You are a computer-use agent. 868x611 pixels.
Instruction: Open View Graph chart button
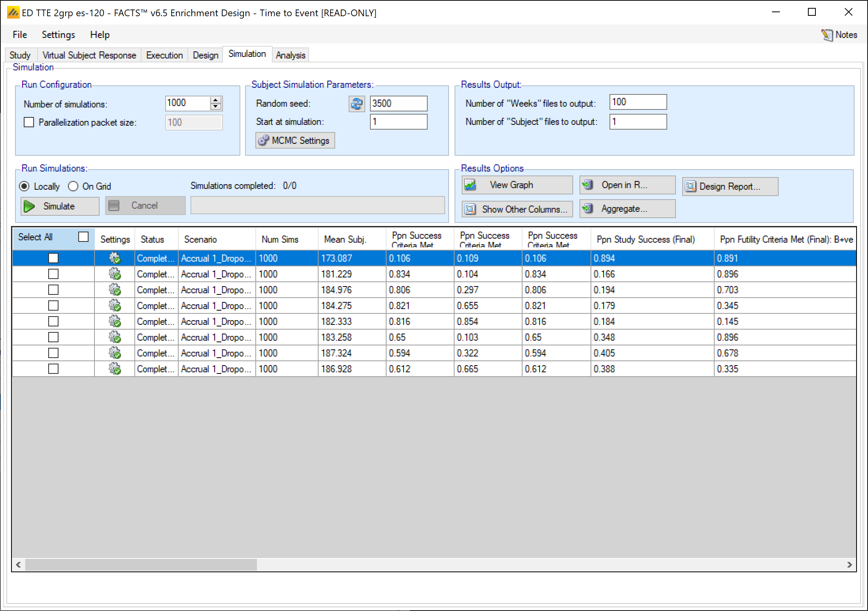[x=517, y=185]
